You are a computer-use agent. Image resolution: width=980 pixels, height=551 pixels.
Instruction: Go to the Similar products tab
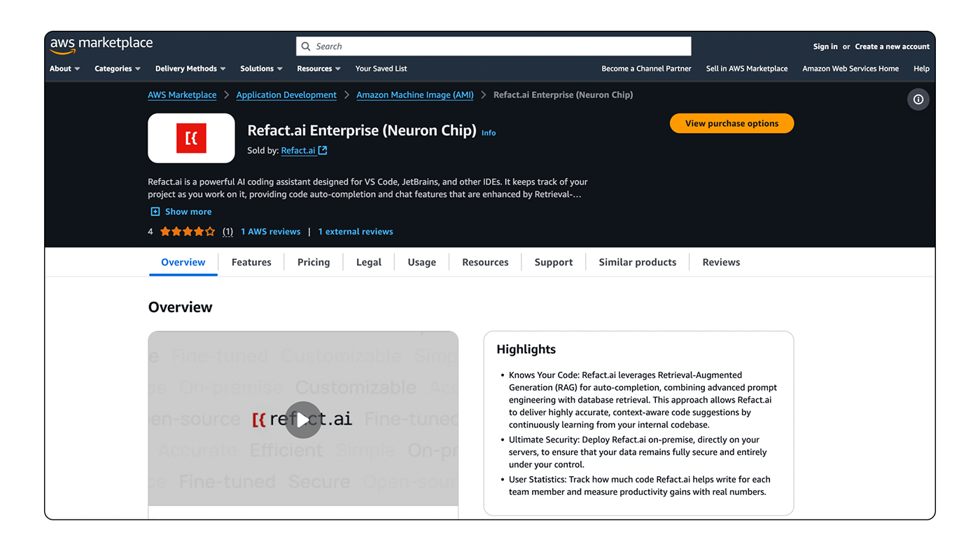tap(638, 262)
